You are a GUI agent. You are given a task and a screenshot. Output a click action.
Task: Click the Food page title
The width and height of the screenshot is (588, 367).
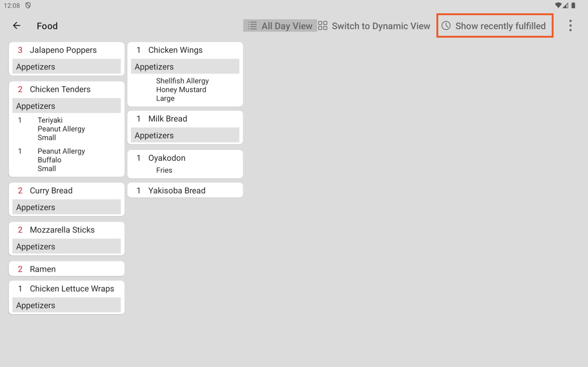47,26
